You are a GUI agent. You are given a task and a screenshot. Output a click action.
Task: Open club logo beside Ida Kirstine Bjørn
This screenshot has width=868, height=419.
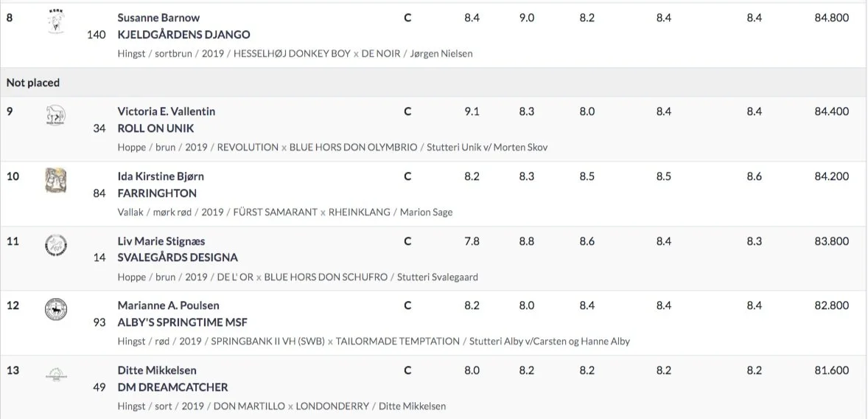[55, 180]
